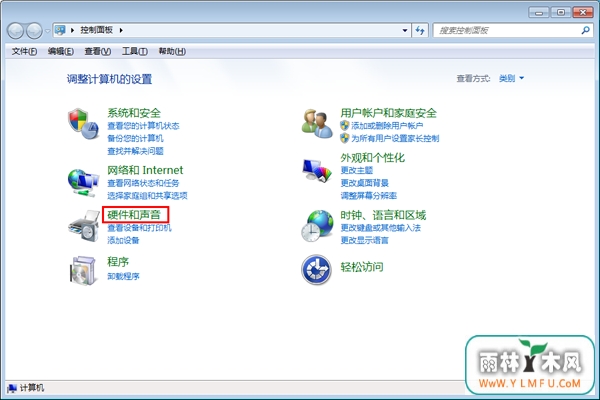
Task: Click the shield icon beside 添加或删除用户帐户
Action: (x=344, y=126)
